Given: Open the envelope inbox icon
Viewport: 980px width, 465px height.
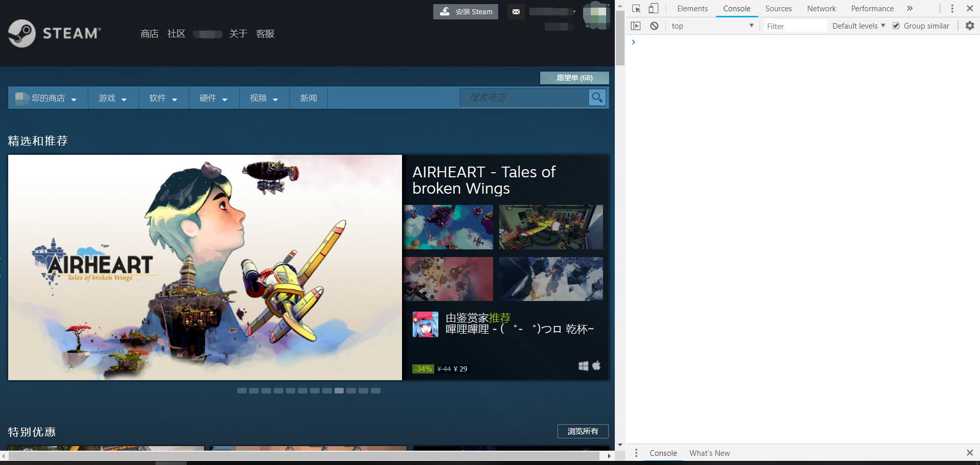Looking at the screenshot, I should point(516,12).
